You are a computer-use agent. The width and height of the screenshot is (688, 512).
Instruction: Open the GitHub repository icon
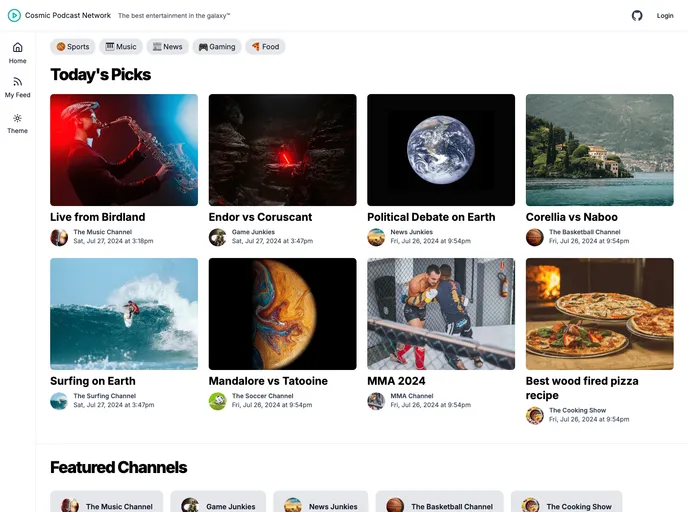[x=637, y=16]
